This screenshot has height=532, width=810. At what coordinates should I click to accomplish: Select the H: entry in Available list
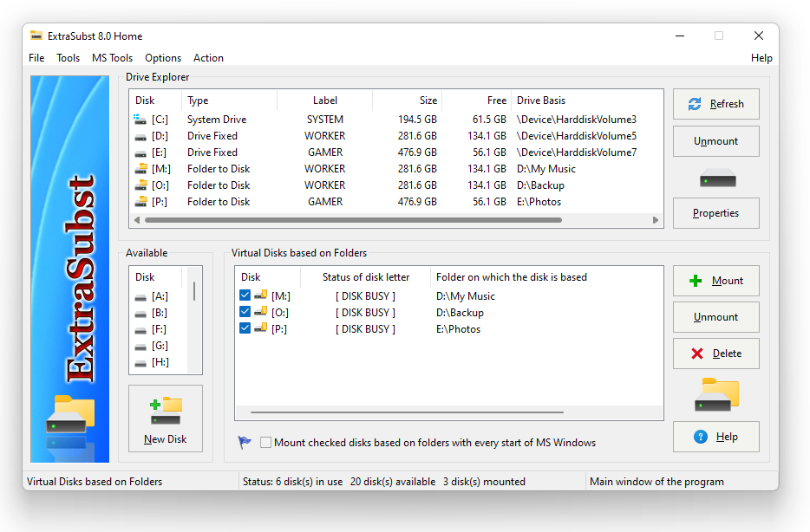tap(160, 362)
